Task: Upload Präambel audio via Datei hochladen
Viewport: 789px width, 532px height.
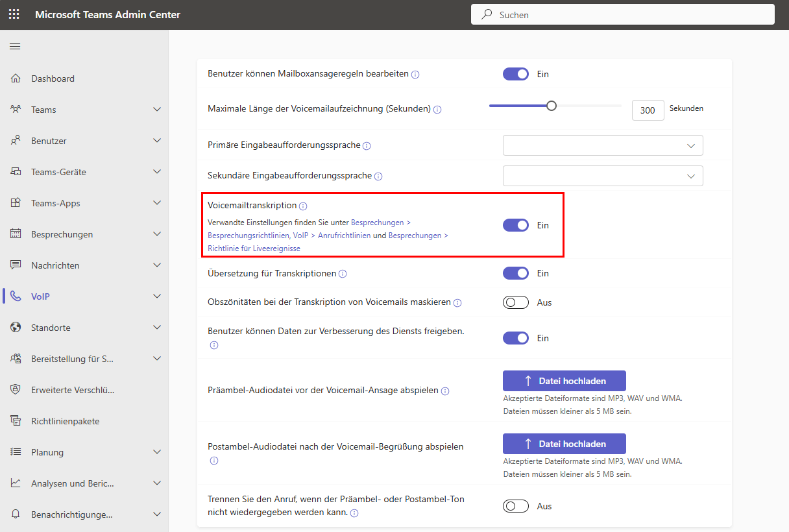Action: point(564,381)
